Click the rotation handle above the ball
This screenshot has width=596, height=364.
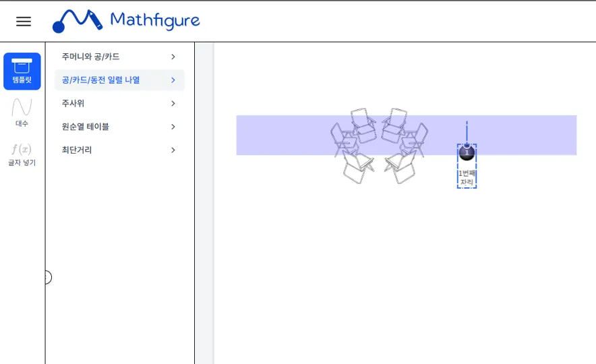click(467, 123)
